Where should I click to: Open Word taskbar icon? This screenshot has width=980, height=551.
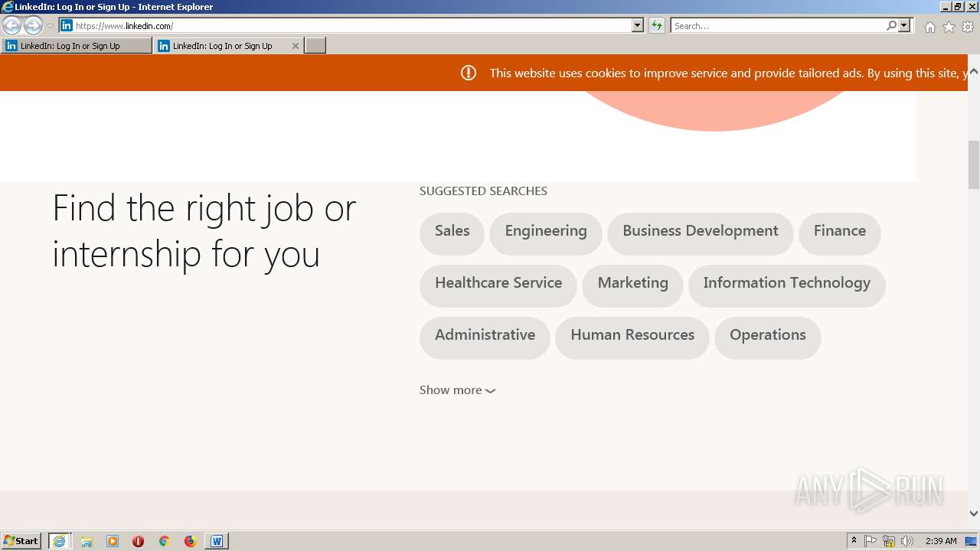coord(217,541)
